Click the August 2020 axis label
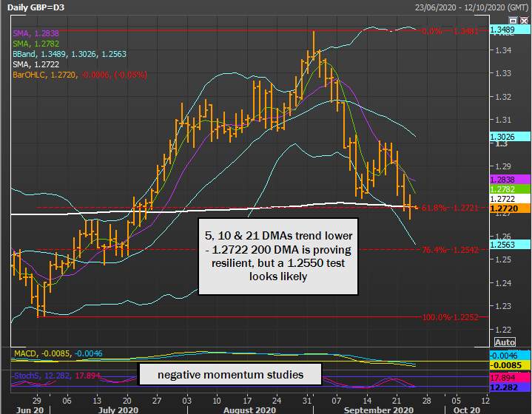The width and height of the screenshot is (532, 414). tap(249, 410)
